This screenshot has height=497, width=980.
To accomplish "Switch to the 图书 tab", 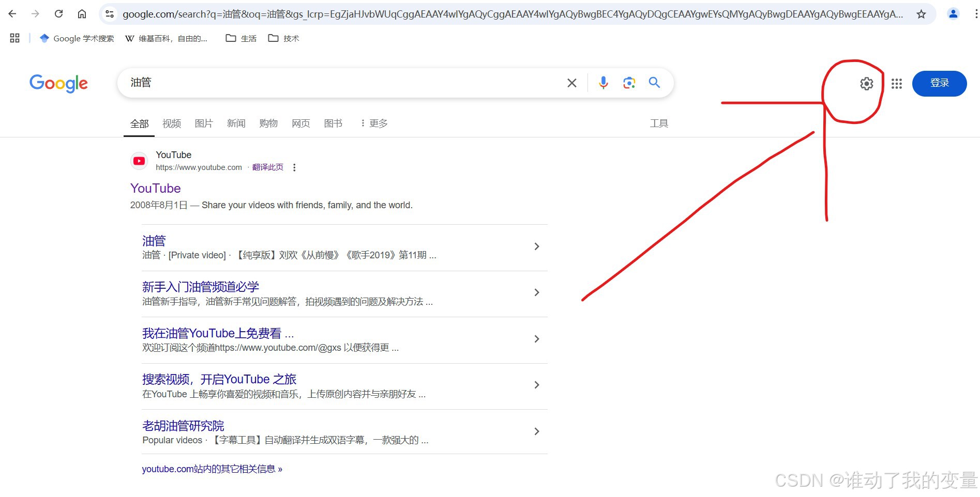I will pos(333,123).
